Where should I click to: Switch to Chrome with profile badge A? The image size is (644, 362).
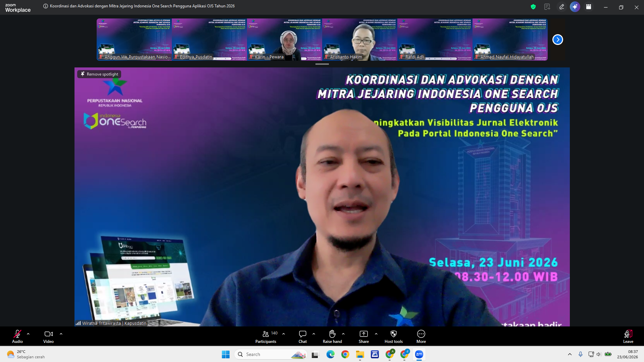(x=390, y=354)
